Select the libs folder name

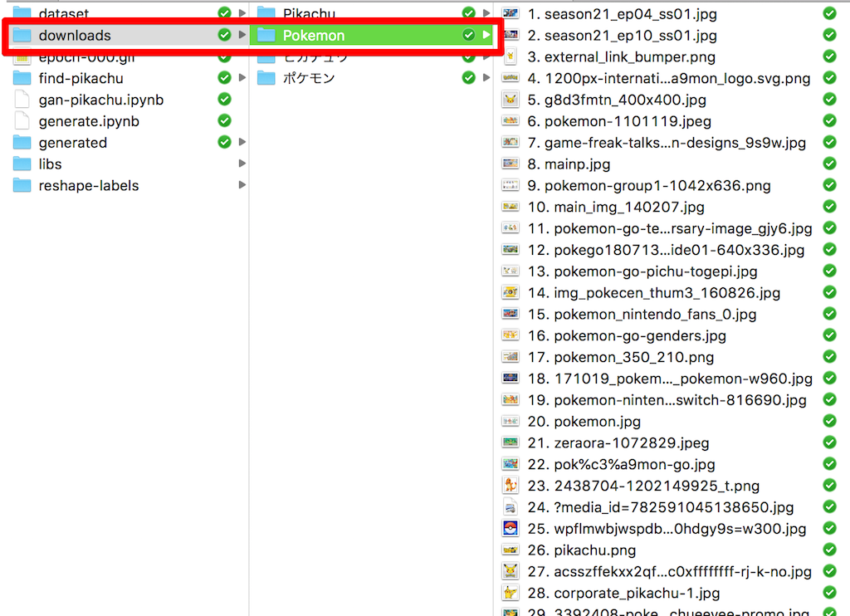(51, 164)
